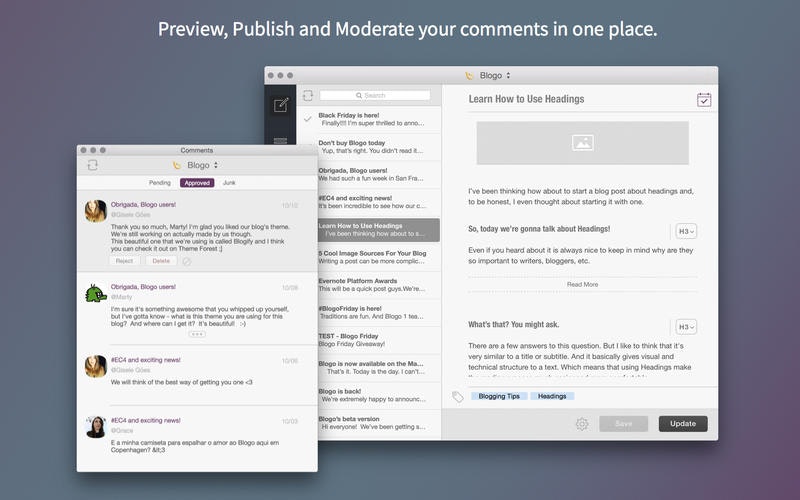Click heading 'So, today we're gonna talk about Headings!'

coord(539,229)
